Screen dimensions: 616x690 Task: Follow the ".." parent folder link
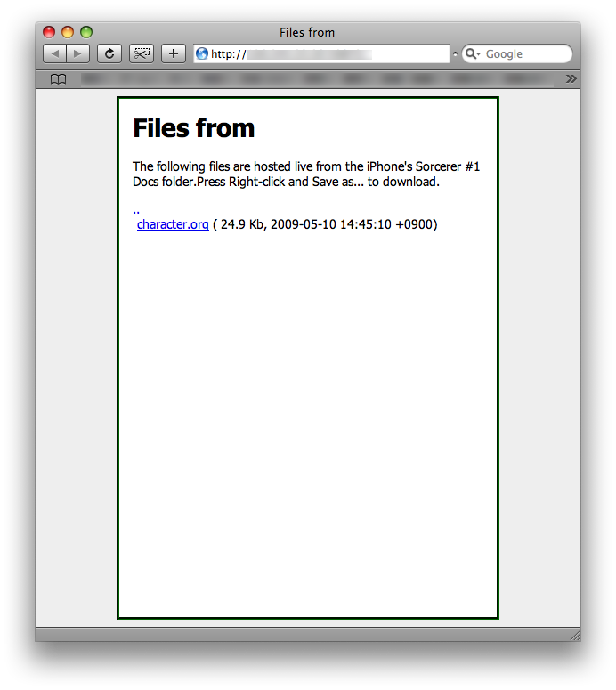point(136,212)
